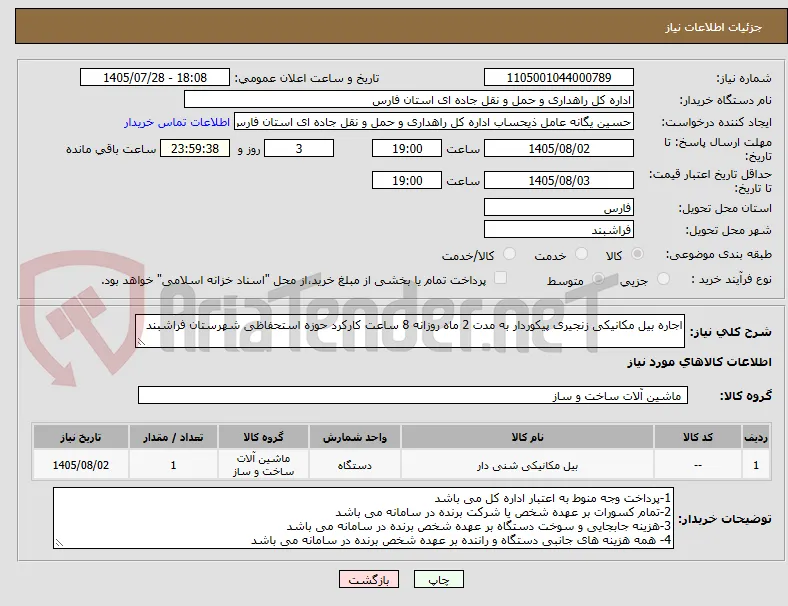This screenshot has width=788, height=606.
Task: Click the شماره نیاز field 1105001044000789
Action: point(559,77)
